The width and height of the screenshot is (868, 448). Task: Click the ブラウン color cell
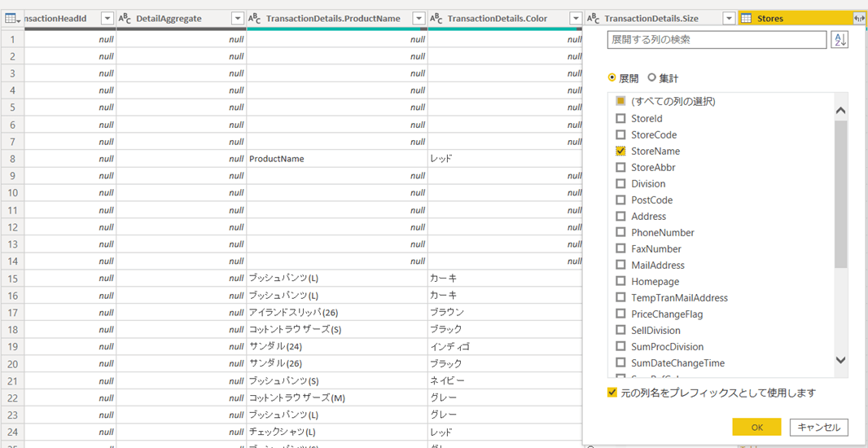506,312
